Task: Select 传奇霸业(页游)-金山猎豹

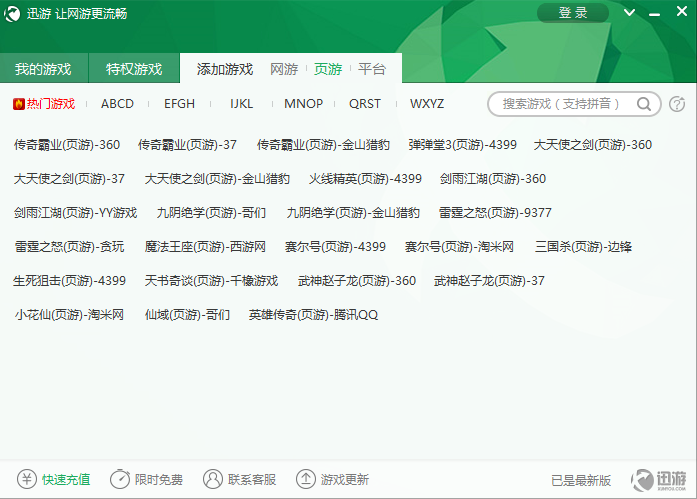Action: click(323, 145)
